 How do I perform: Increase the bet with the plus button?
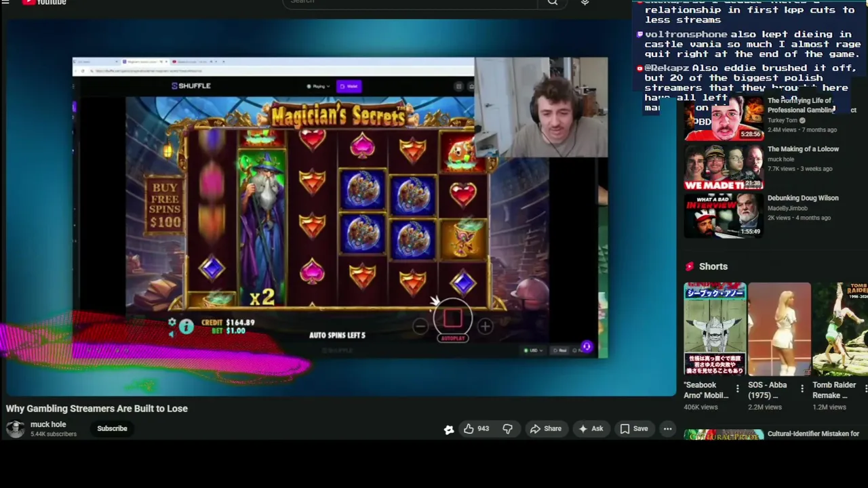[x=485, y=327]
